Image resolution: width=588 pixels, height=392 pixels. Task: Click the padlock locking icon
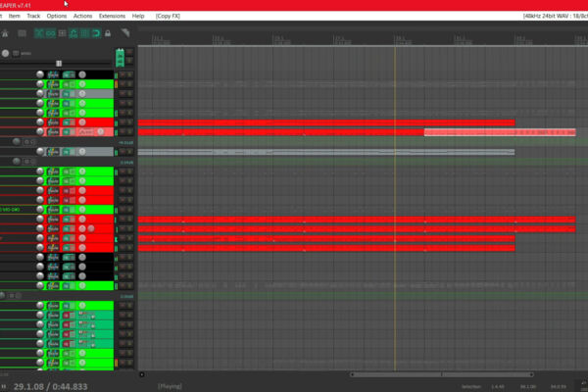pyautogui.click(x=108, y=33)
